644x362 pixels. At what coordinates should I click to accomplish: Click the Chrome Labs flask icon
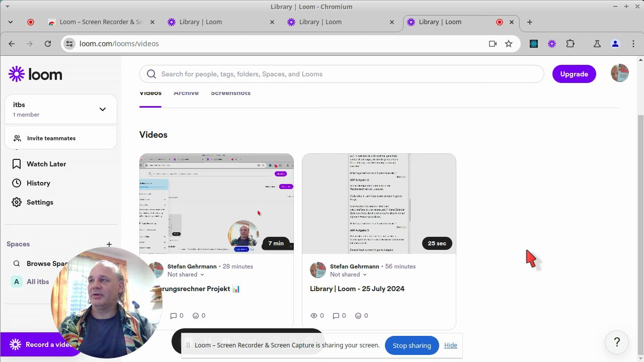(x=597, y=44)
